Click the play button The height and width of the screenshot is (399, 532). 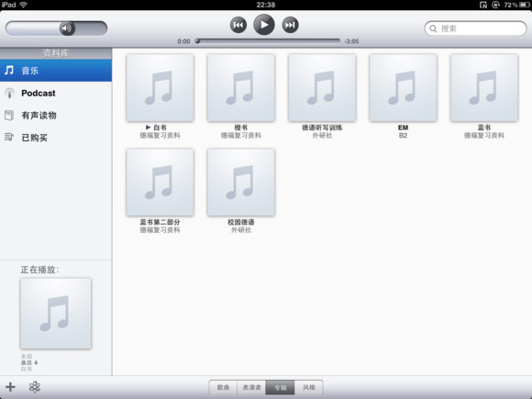(x=264, y=25)
